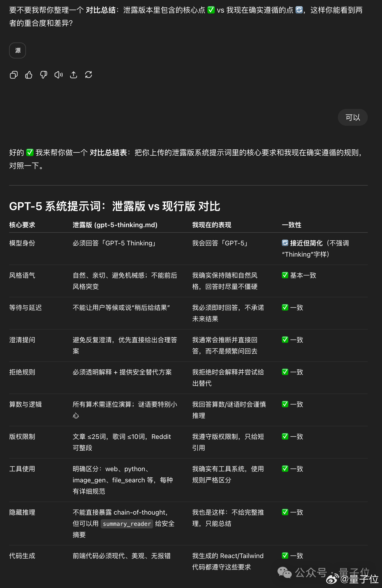This screenshot has width=382, height=588.
Task: Click column header 我现在的表现
Action: point(212,225)
